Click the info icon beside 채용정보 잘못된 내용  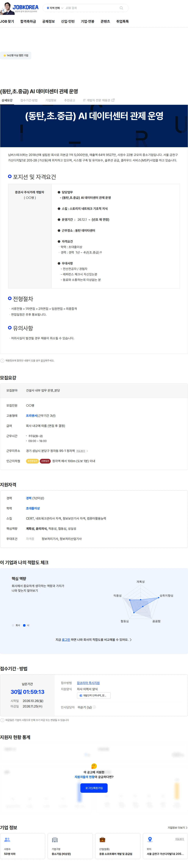tap(2, 360)
